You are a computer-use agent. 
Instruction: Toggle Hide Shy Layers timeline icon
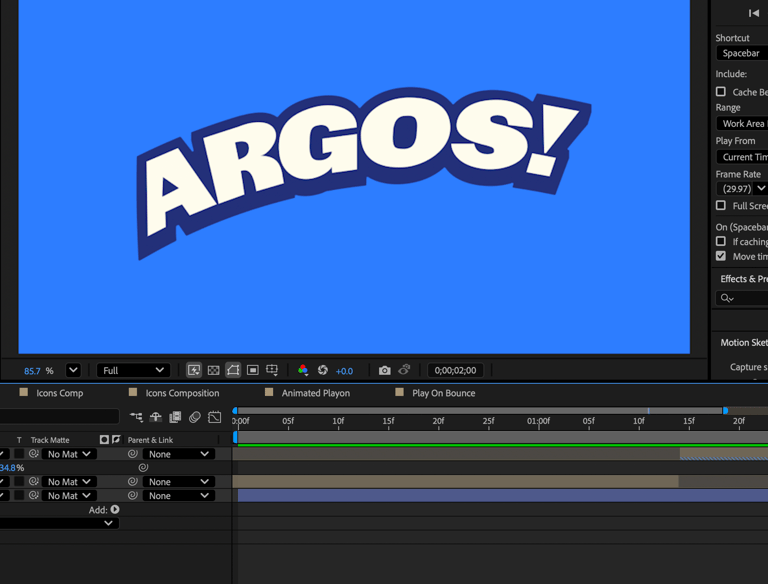coord(156,417)
